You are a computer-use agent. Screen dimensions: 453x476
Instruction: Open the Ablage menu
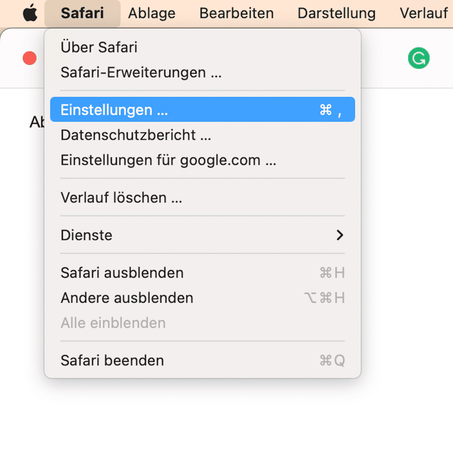152,13
